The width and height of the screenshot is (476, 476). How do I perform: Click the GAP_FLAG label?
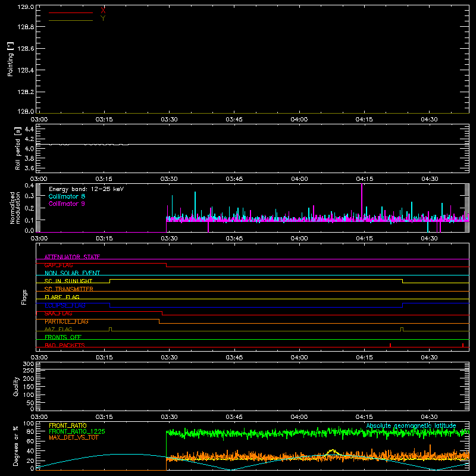coord(58,265)
